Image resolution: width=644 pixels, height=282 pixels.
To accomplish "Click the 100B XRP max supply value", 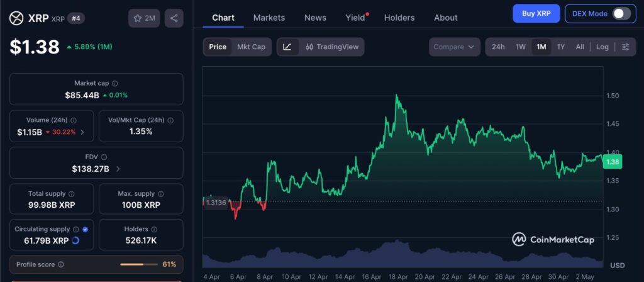I will point(141,205).
